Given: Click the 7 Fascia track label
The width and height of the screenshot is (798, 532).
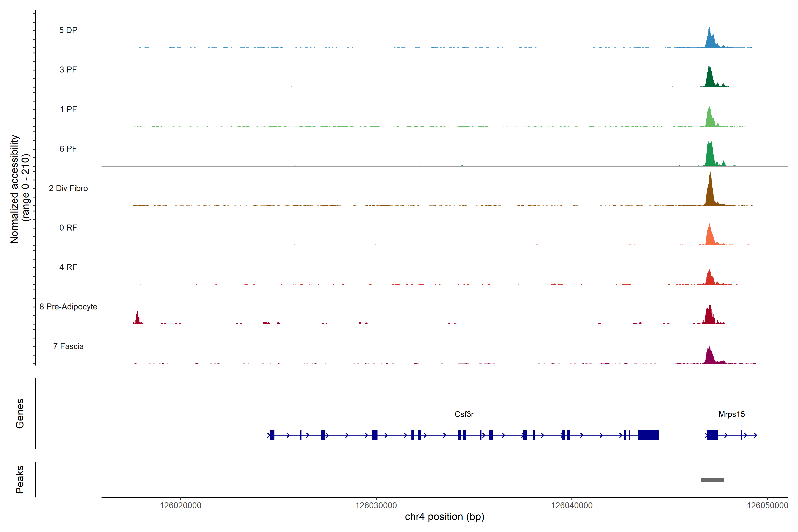Looking at the screenshot, I should pyautogui.click(x=68, y=346).
